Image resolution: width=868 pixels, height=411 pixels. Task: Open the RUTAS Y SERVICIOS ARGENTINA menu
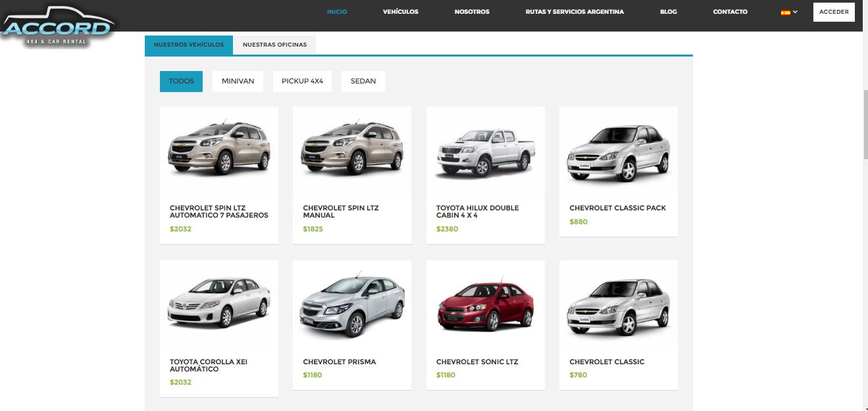(x=574, y=11)
